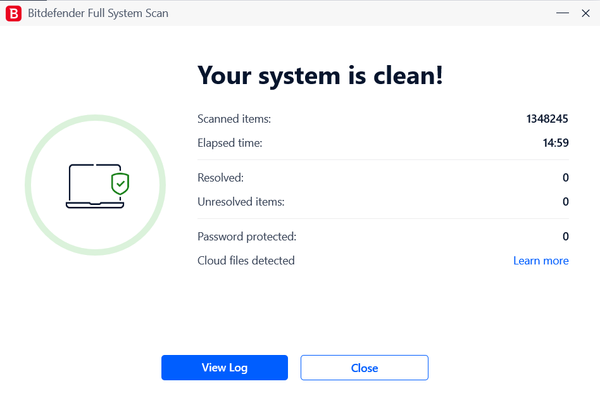The height and width of the screenshot is (396, 600).
Task: Click the 'Elapsed time:' label
Action: coord(230,143)
